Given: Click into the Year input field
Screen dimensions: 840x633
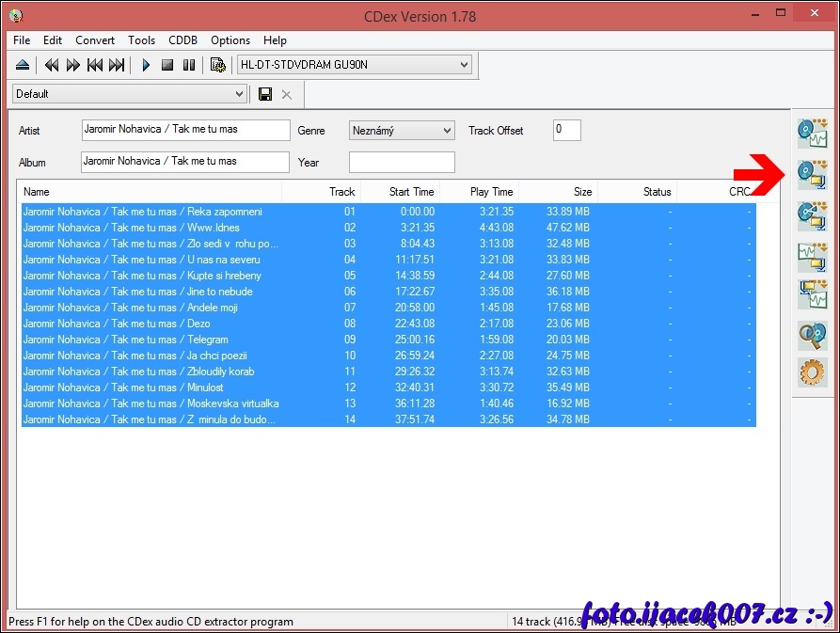Looking at the screenshot, I should pos(402,162).
